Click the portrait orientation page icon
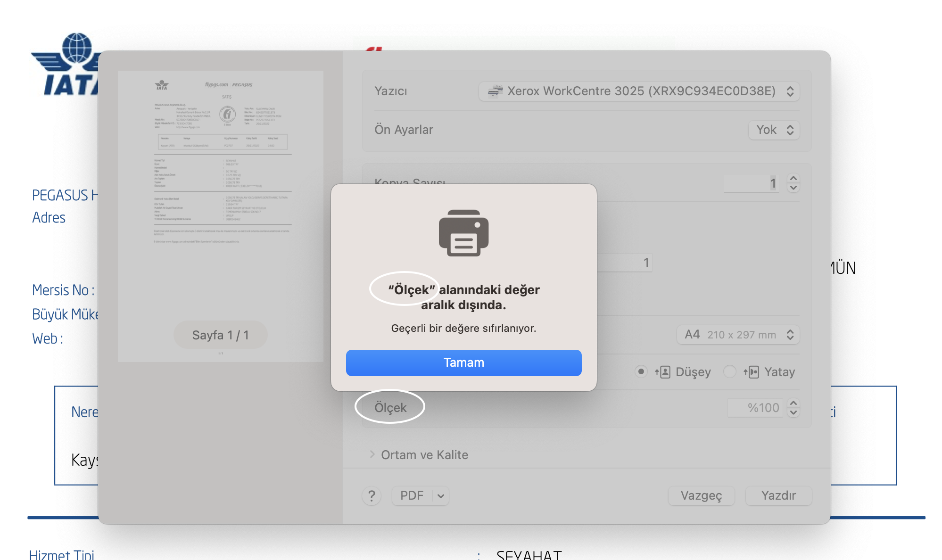 (x=663, y=372)
